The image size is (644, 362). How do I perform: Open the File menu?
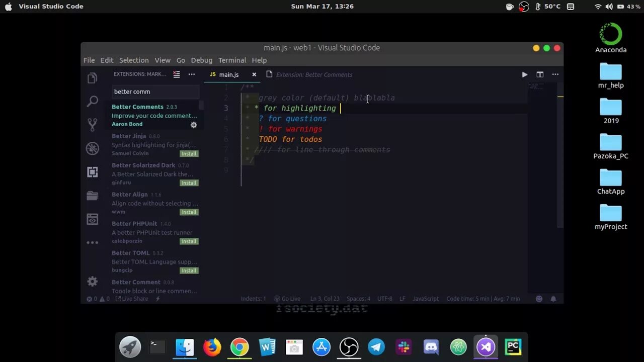click(89, 60)
